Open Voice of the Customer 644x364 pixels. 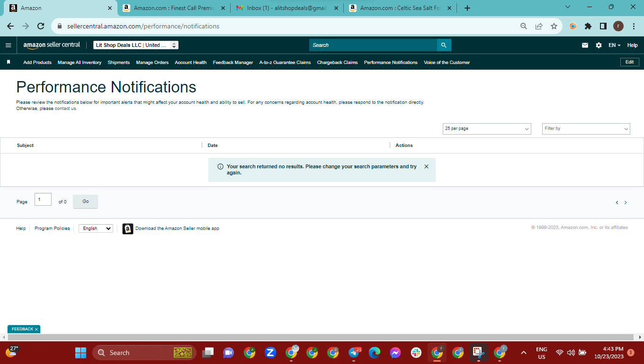coord(447,62)
